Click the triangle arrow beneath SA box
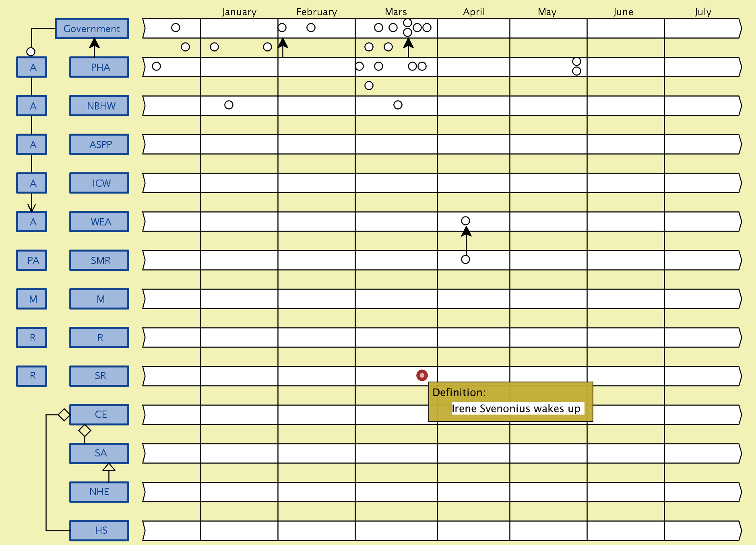Screen dimensions: 756x545 (x=109, y=467)
